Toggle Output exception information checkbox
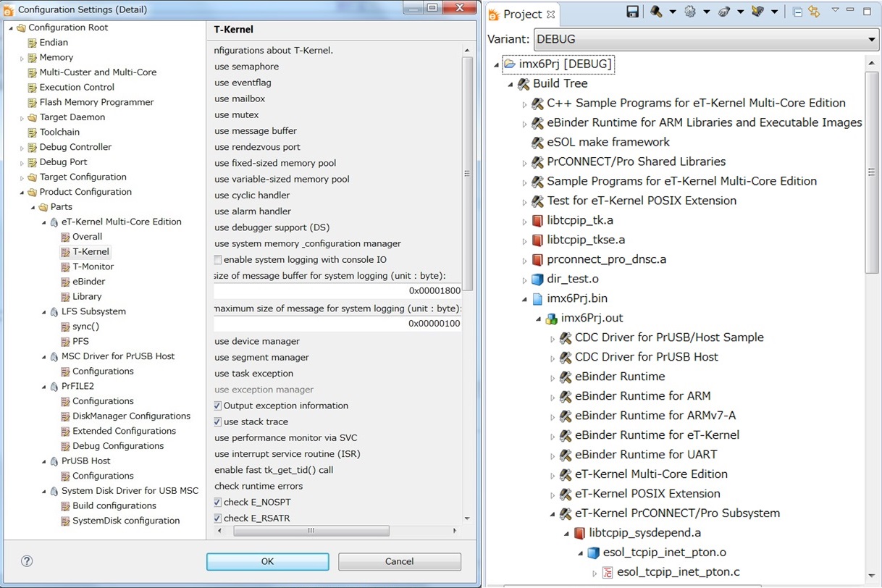882x588 pixels. pos(218,406)
